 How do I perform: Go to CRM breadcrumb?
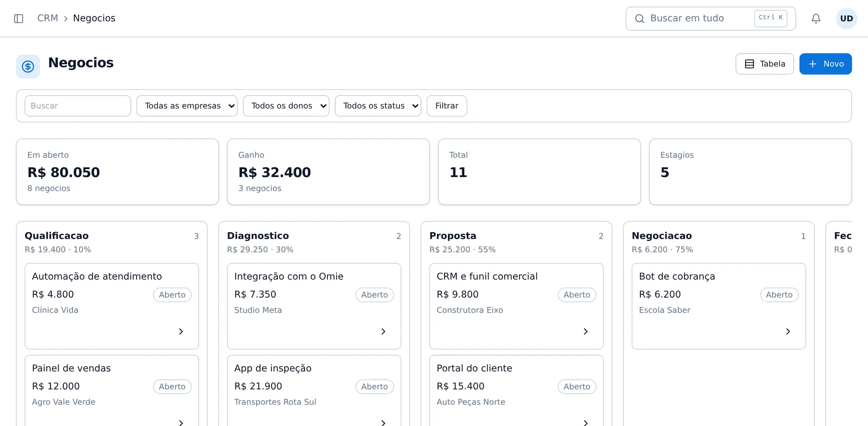48,18
